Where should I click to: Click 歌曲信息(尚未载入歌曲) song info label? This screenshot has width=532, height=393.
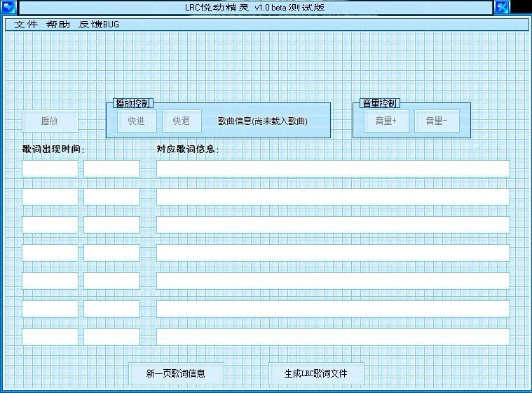[x=263, y=121]
